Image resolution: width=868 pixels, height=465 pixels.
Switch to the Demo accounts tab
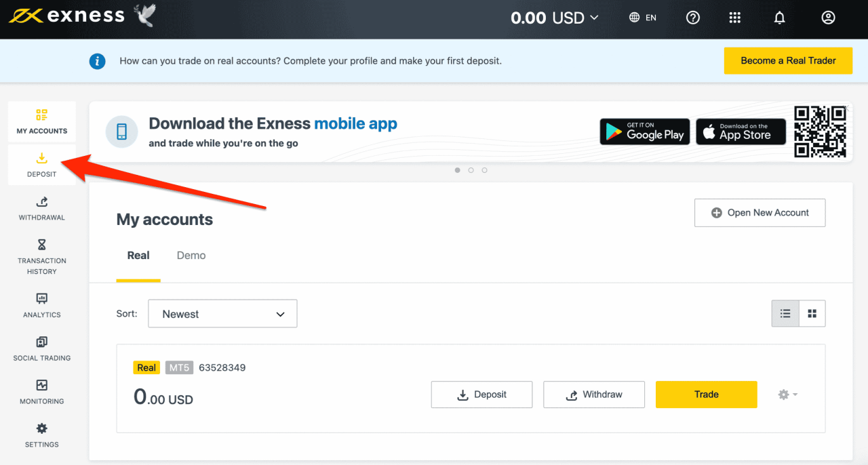click(x=191, y=256)
